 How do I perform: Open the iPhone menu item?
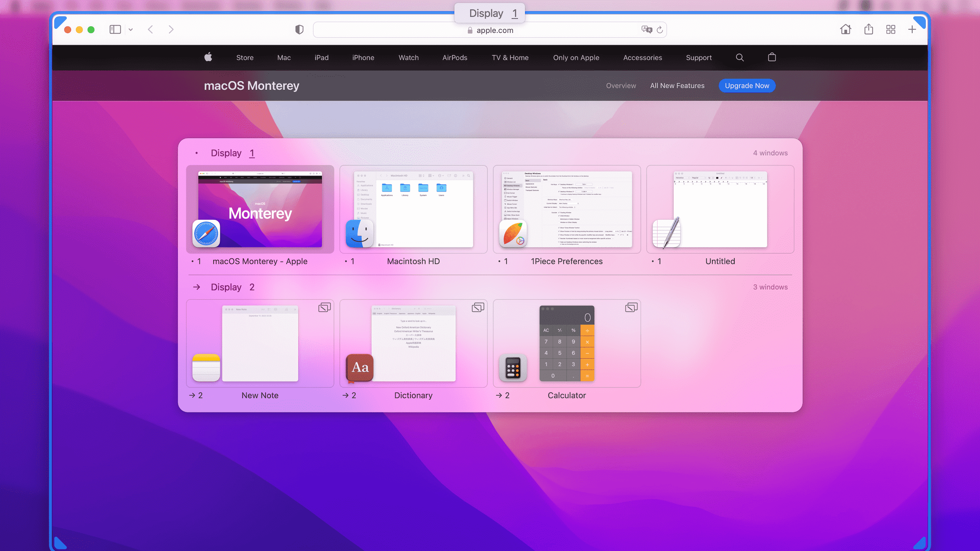(363, 58)
